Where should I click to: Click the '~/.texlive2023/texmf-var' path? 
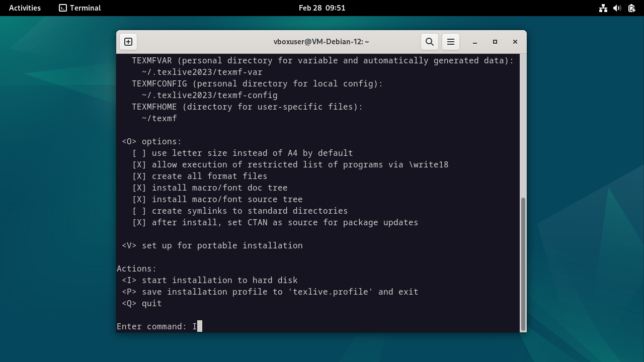pyautogui.click(x=202, y=72)
